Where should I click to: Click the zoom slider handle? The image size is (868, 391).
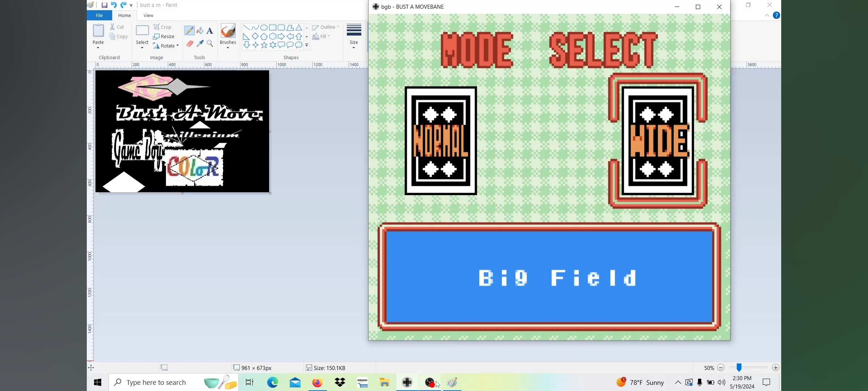[x=739, y=368]
